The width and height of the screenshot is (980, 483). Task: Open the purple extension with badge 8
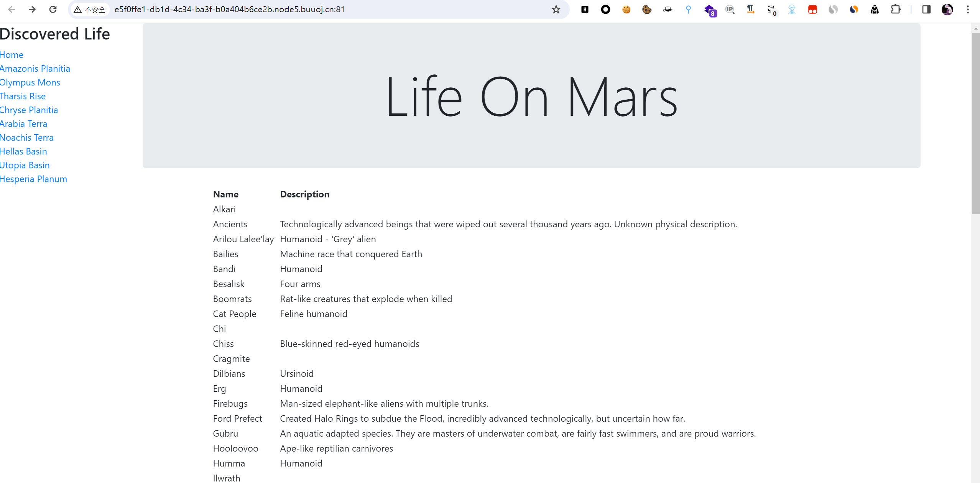(x=709, y=10)
